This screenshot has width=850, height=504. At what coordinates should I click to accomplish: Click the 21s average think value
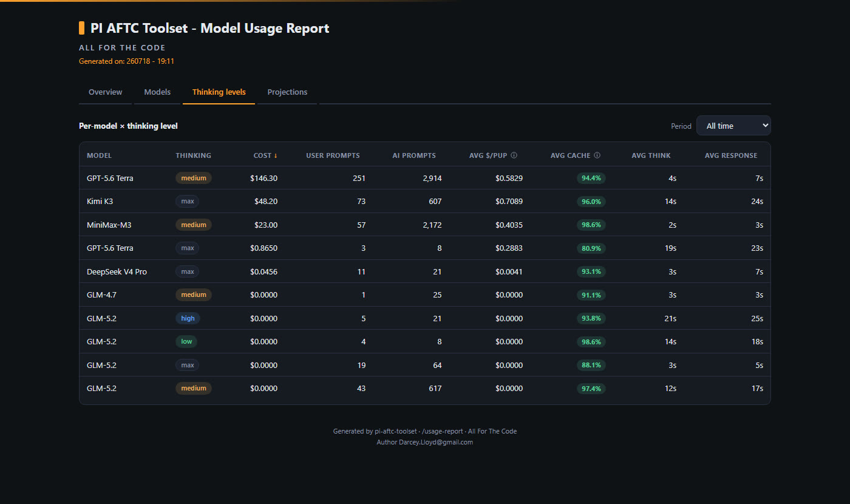pyautogui.click(x=670, y=318)
